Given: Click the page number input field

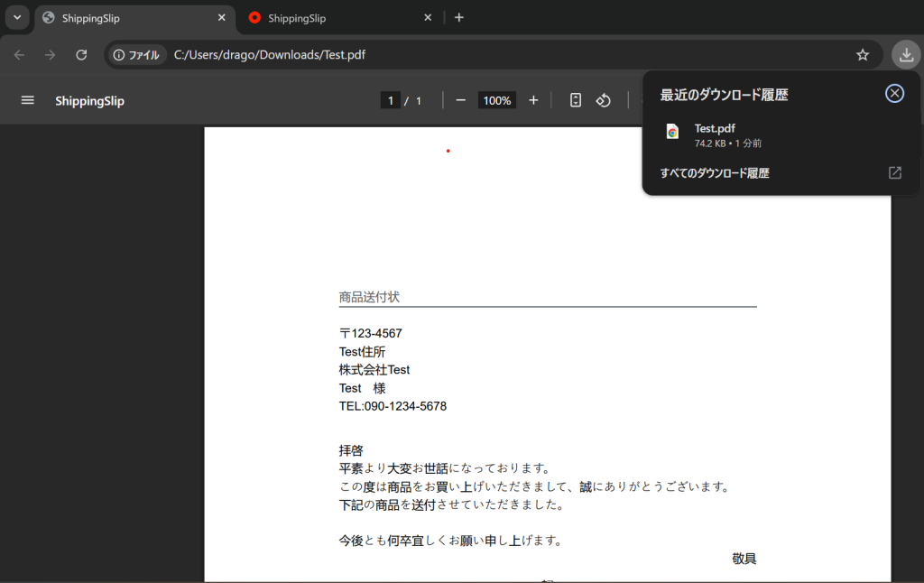Looking at the screenshot, I should [390, 100].
